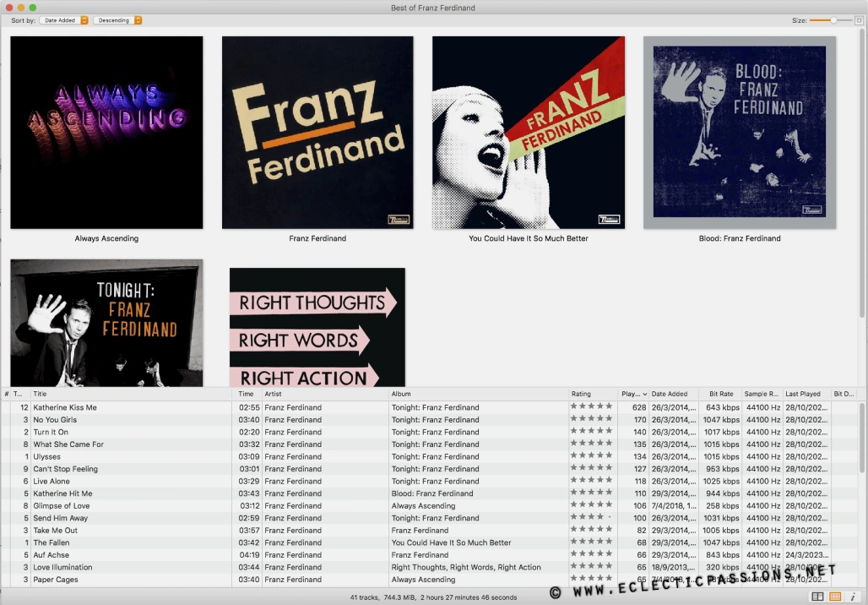The height and width of the screenshot is (605, 868).
Task: Select the track Glimpse of Love
Action: (x=61, y=505)
